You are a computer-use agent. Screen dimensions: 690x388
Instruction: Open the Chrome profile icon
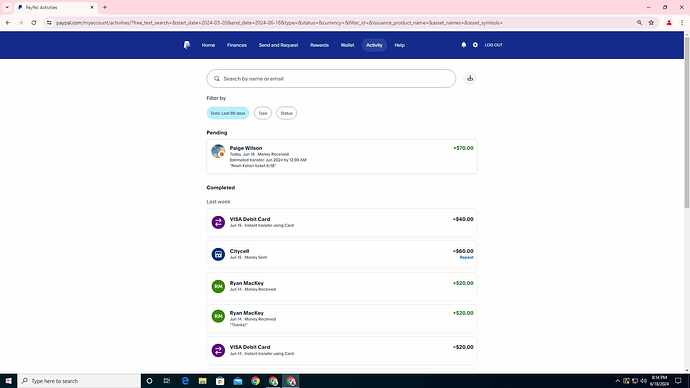(669, 22)
